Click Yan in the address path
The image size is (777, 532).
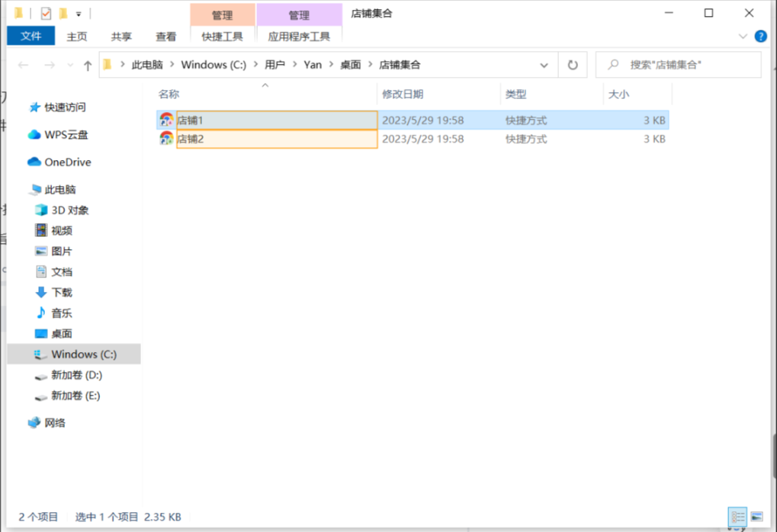[x=313, y=65]
